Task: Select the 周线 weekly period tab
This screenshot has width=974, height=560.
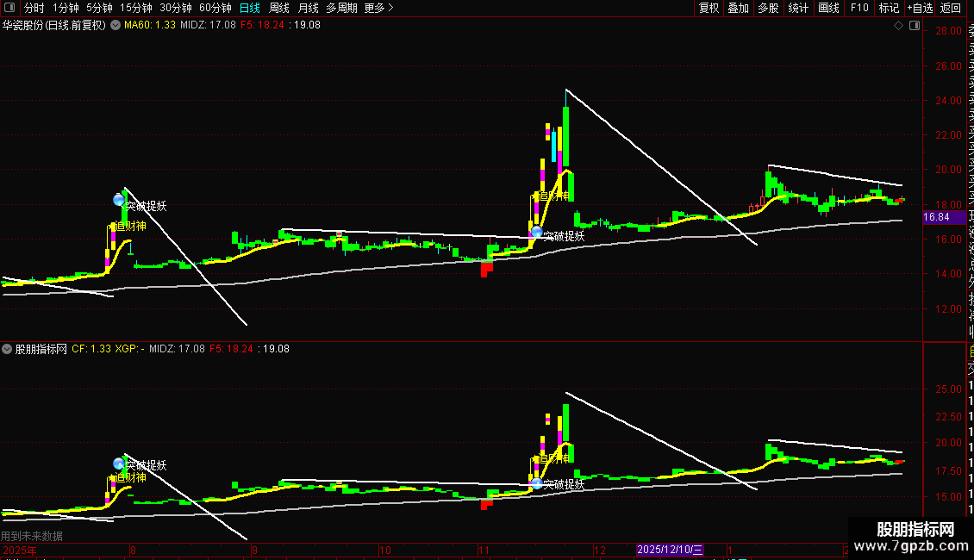Action: [x=279, y=8]
